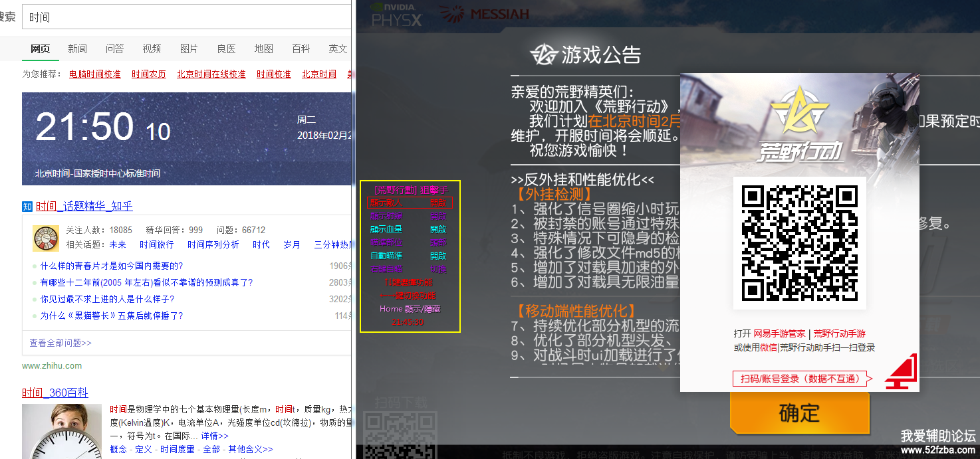Image resolution: width=980 pixels, height=459 pixels.
Task: Click the www.zhihu.com source URL
Action: click(52, 365)
